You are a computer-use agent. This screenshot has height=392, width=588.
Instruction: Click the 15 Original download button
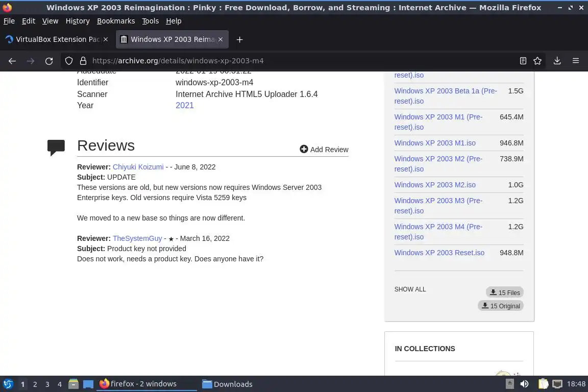pos(501,306)
